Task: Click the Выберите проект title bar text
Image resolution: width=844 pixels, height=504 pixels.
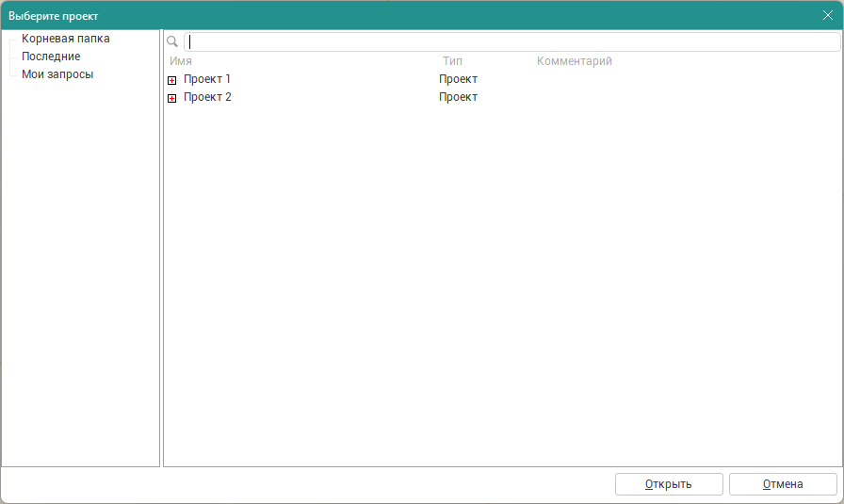Action: point(53,16)
